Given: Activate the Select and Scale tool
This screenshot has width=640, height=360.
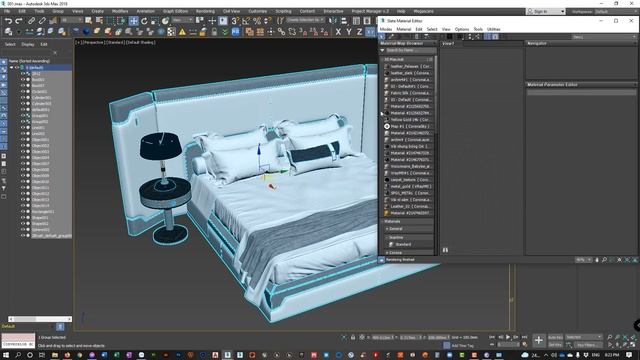Looking at the screenshot, I should tap(154, 21).
